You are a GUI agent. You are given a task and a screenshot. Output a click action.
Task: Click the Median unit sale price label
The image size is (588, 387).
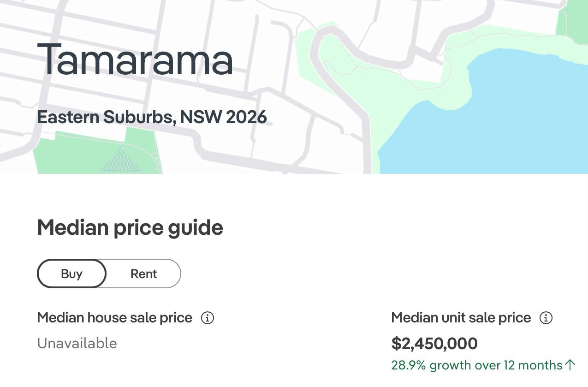pyautogui.click(x=461, y=318)
